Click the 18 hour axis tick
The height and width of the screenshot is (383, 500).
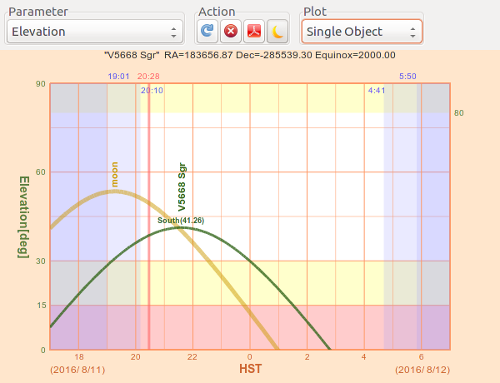tap(79, 357)
